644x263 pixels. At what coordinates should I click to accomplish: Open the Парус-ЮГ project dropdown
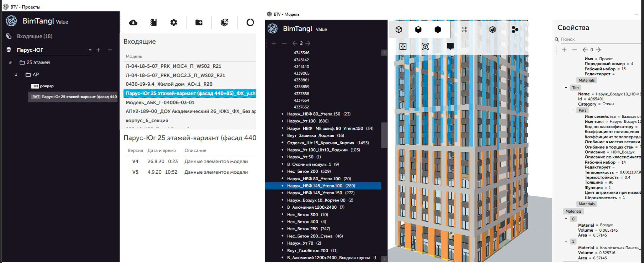pos(90,50)
